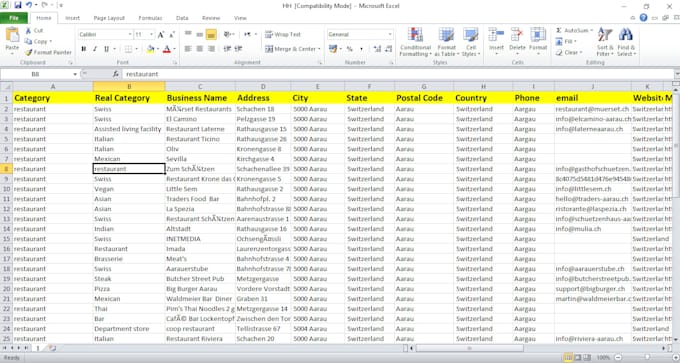Switch to the Page Layout tab
Image resolution: width=680 pixels, height=363 pixels.
109,18
